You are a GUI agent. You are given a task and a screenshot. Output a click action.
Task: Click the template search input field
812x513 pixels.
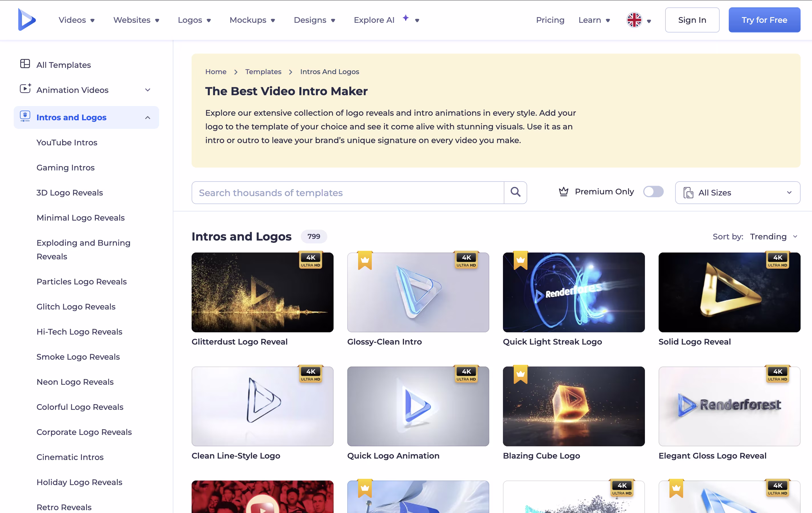coord(348,193)
